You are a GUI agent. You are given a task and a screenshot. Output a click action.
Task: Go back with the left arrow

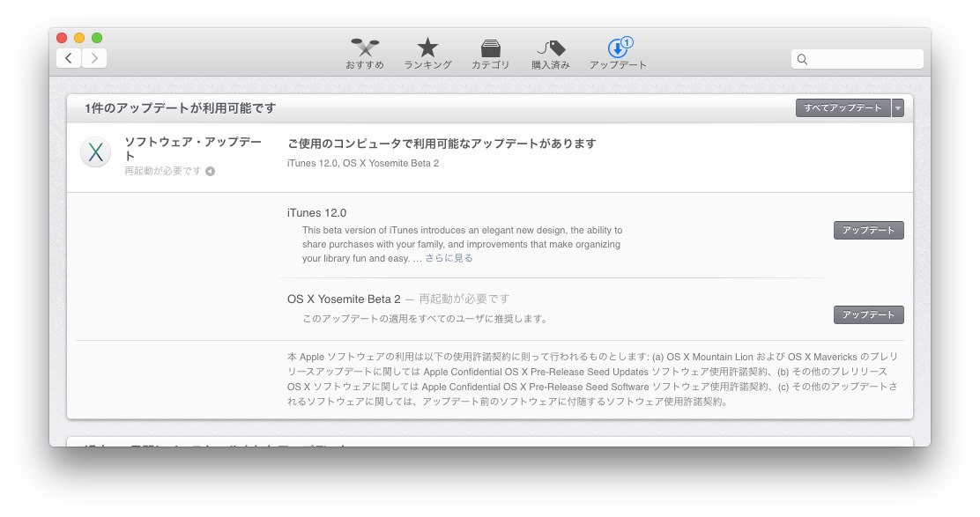click(x=69, y=58)
